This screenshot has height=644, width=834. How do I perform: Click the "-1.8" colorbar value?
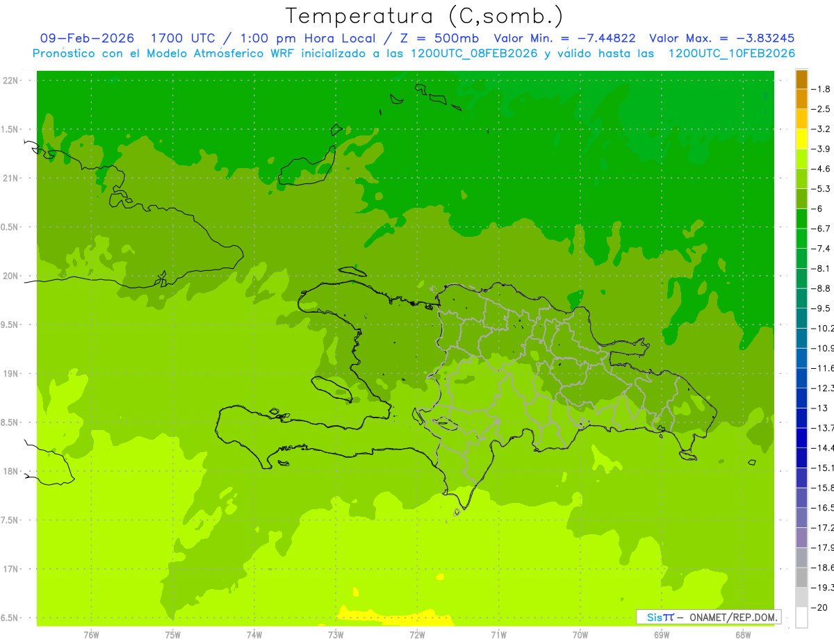coord(821,89)
